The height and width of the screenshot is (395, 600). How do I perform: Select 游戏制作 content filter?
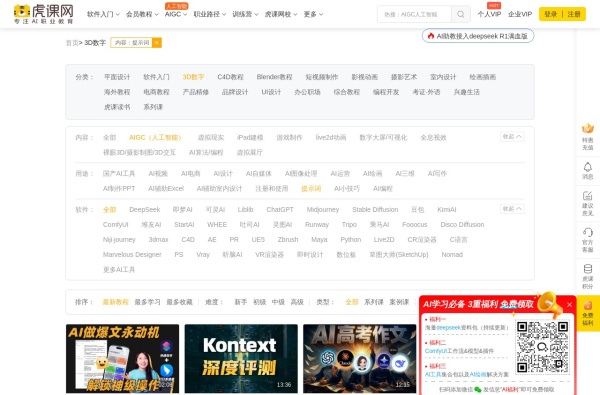click(x=289, y=137)
